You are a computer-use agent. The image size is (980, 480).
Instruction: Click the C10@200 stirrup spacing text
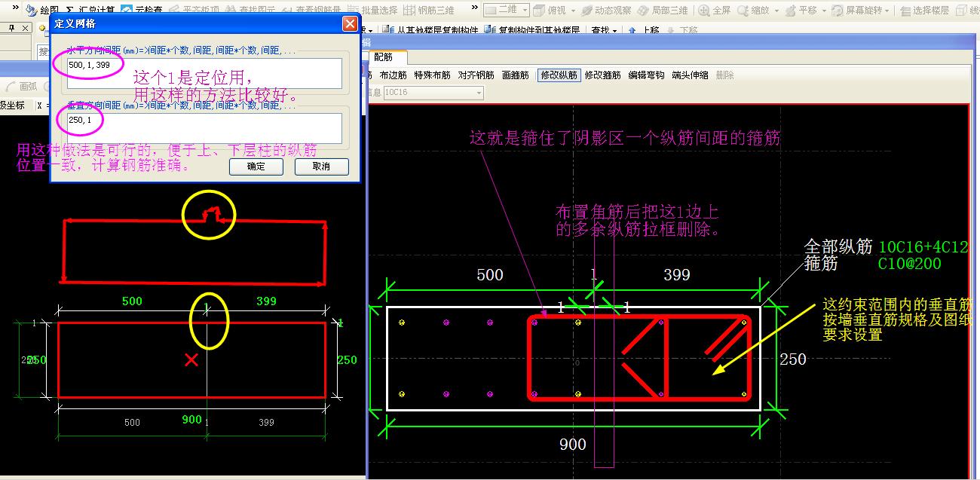click(909, 264)
